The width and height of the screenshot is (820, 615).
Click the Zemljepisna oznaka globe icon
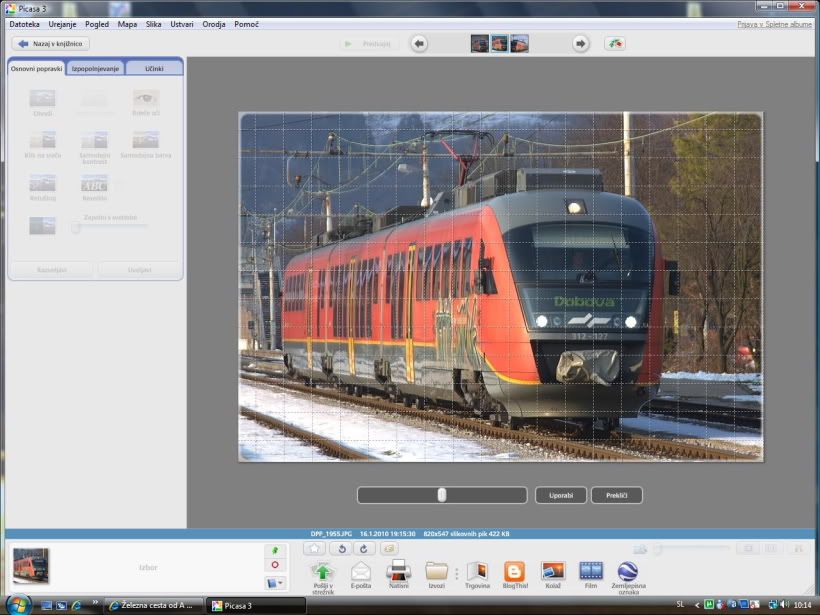point(628,571)
